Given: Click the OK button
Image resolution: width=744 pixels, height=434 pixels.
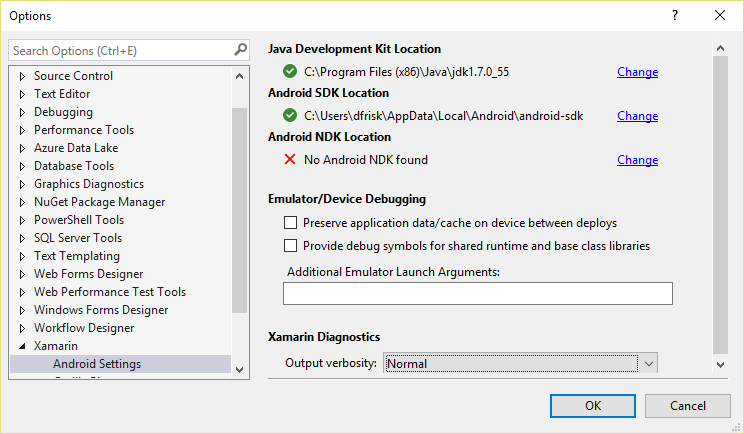Looking at the screenshot, I should pos(593,406).
